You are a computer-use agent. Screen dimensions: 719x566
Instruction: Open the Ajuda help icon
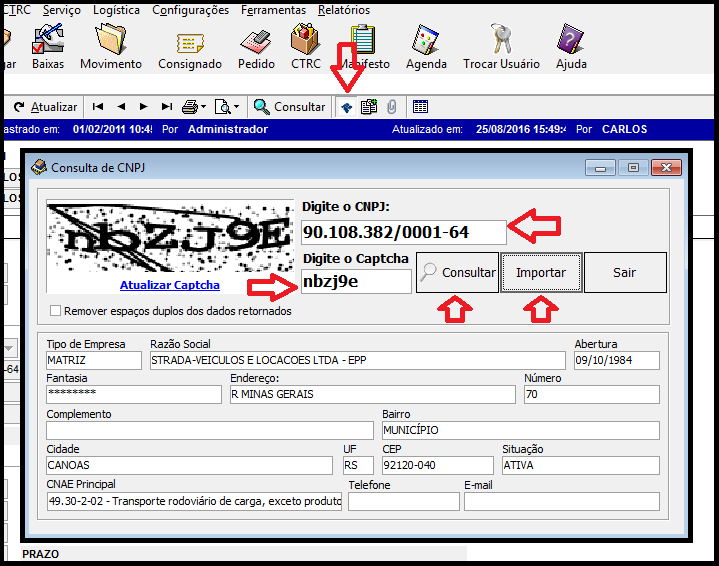coord(571,44)
